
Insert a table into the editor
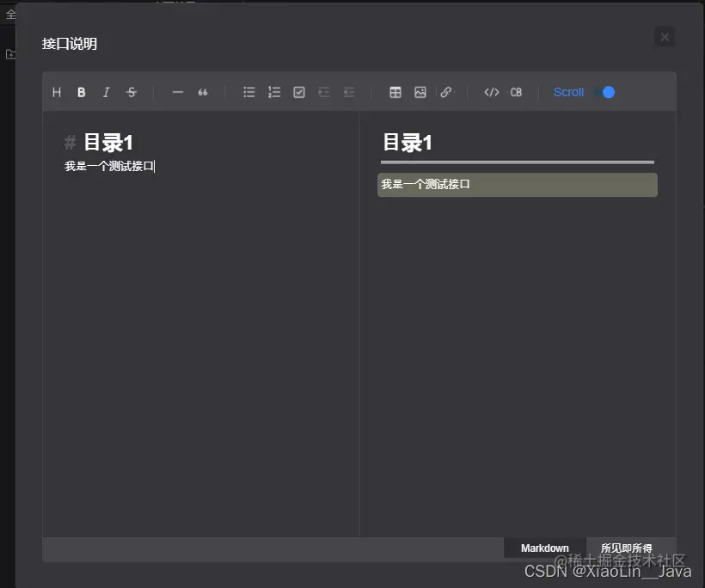[x=395, y=92]
